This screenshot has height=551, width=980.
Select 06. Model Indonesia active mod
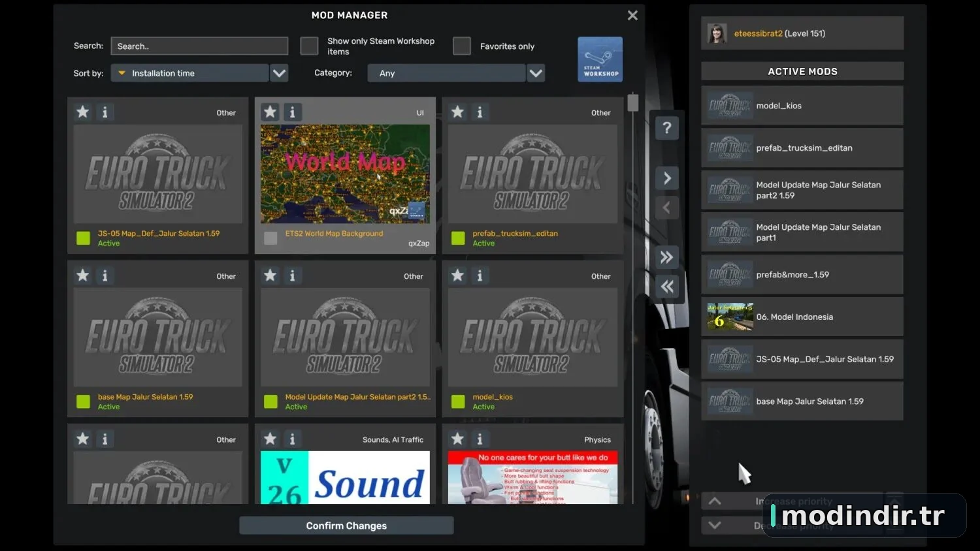(x=802, y=317)
